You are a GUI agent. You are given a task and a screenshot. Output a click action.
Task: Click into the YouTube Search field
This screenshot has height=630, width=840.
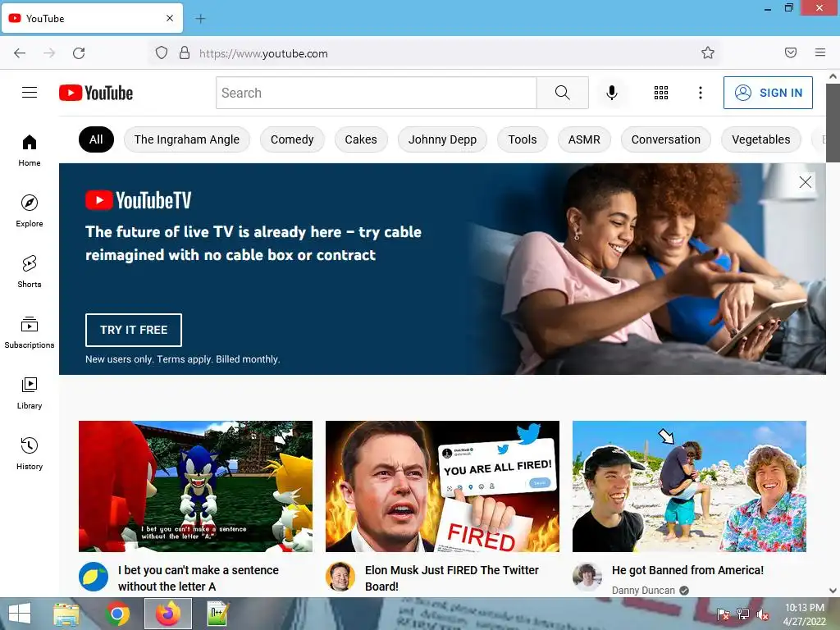pyautogui.click(x=376, y=93)
